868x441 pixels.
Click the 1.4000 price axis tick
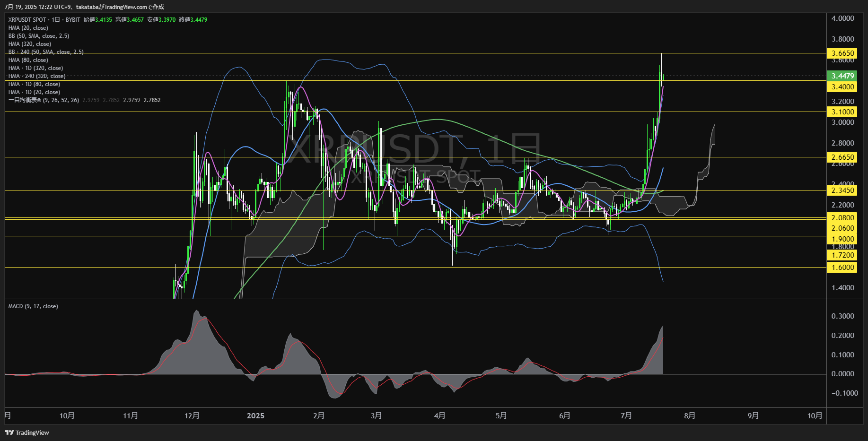point(842,288)
